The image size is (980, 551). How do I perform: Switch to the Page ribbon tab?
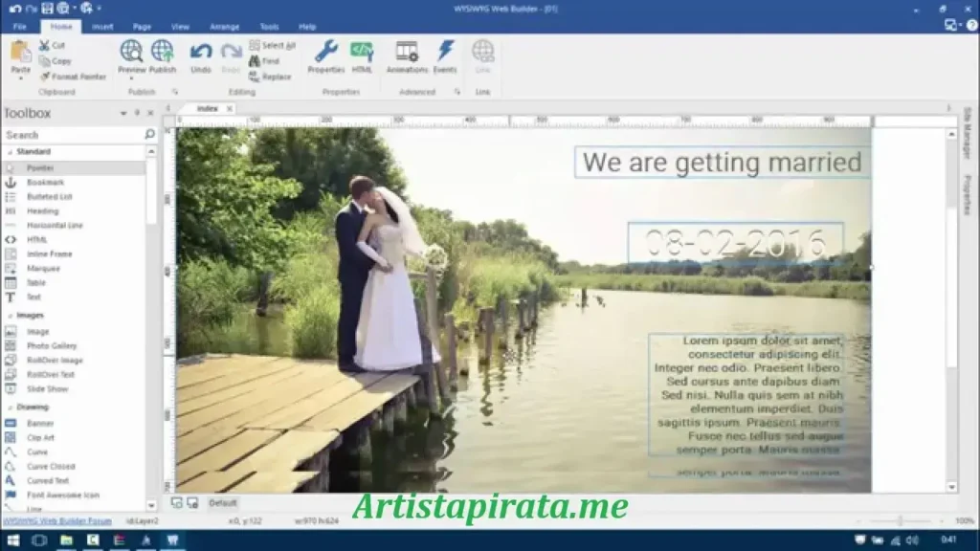tap(141, 26)
